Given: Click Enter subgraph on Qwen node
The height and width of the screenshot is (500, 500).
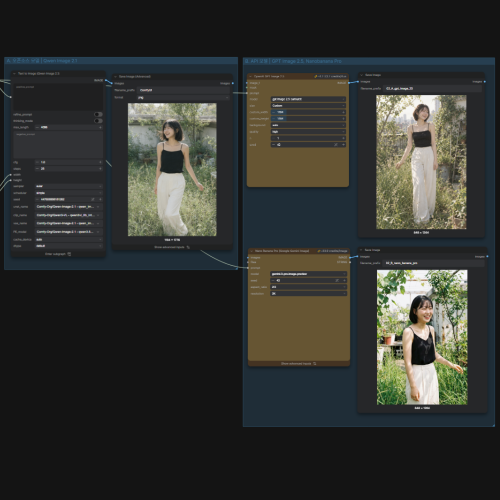Looking at the screenshot, I should click(x=58, y=254).
